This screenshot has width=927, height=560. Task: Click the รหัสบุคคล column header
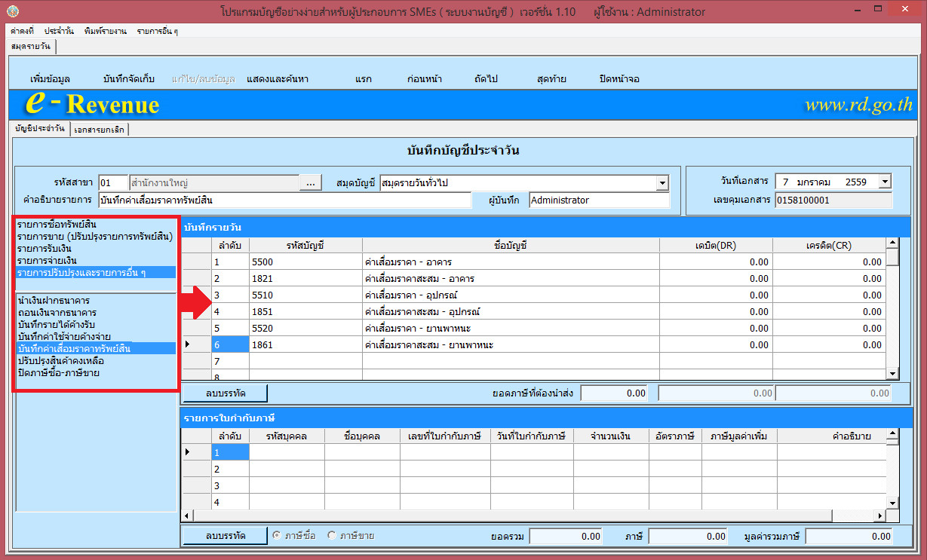point(287,436)
